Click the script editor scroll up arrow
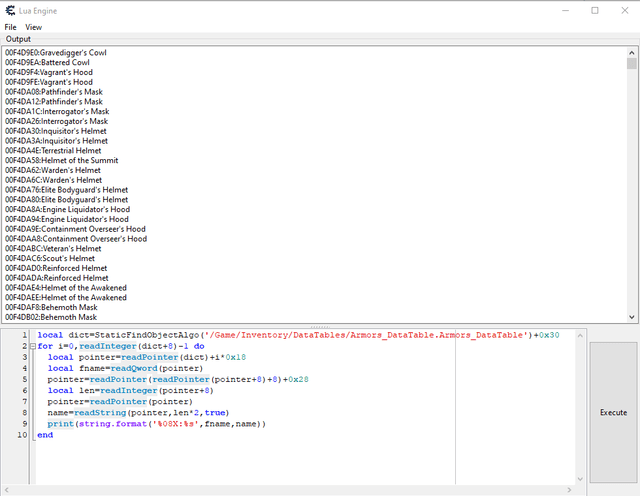The height and width of the screenshot is (496, 640). (x=580, y=335)
